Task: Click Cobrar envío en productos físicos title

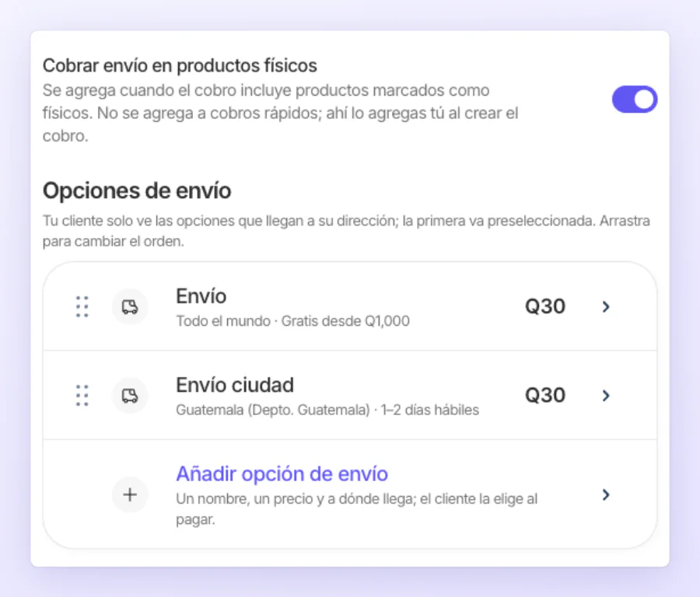Action: point(180,65)
